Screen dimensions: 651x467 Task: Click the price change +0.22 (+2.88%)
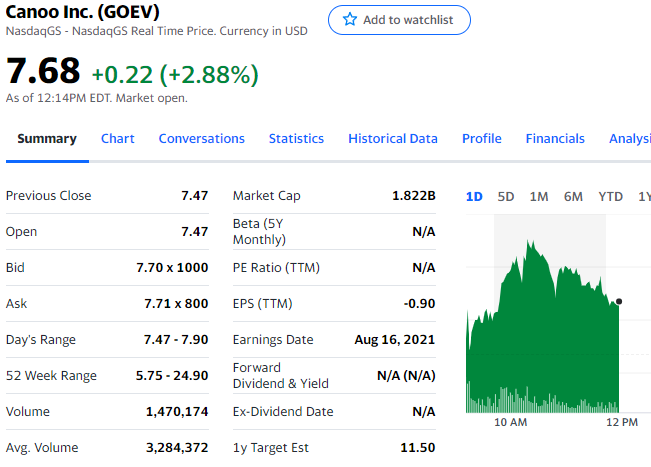[x=175, y=75]
